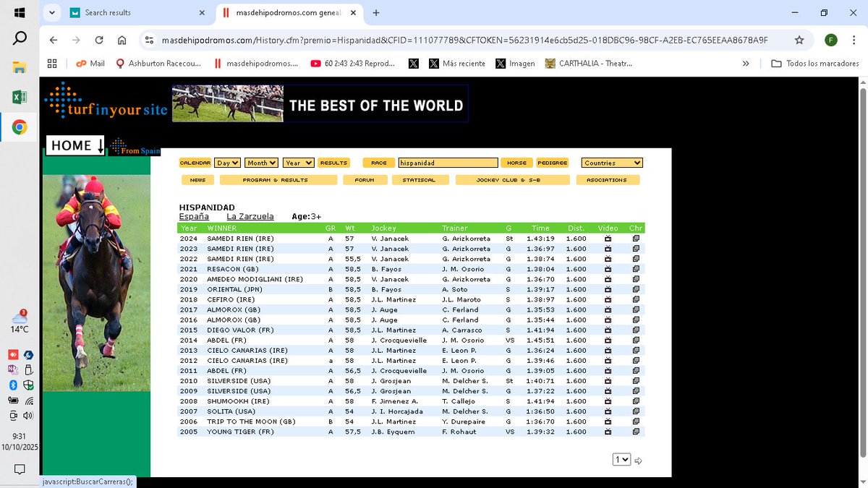The image size is (868, 488).
Task: Open chart icon for 2018 Cefiro row
Action: pyautogui.click(x=636, y=299)
